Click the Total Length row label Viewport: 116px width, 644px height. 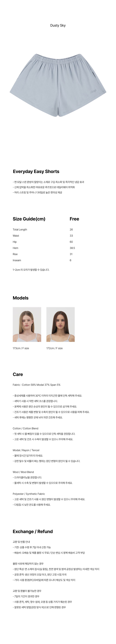(x=20, y=230)
